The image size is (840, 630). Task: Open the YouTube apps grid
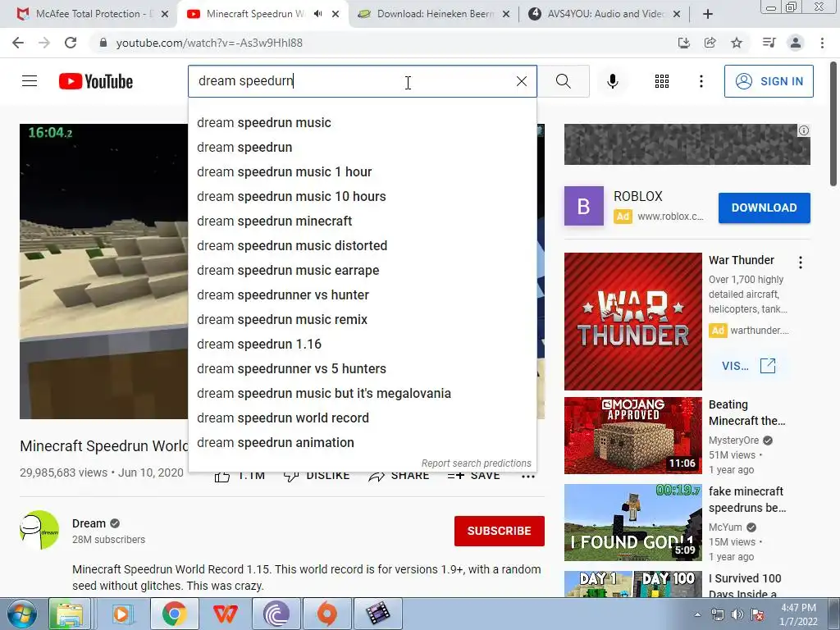coord(662,81)
